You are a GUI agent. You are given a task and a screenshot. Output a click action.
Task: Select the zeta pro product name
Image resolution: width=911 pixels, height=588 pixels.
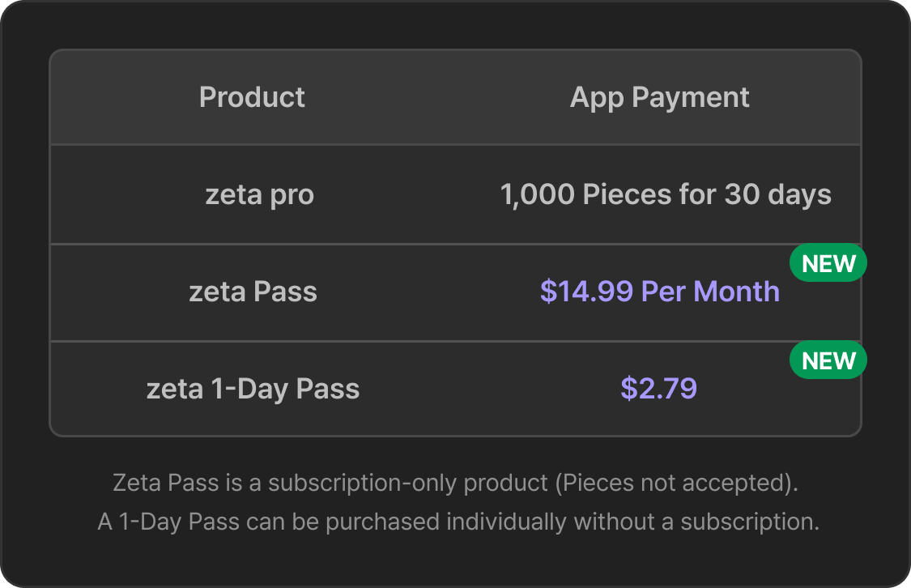(259, 195)
